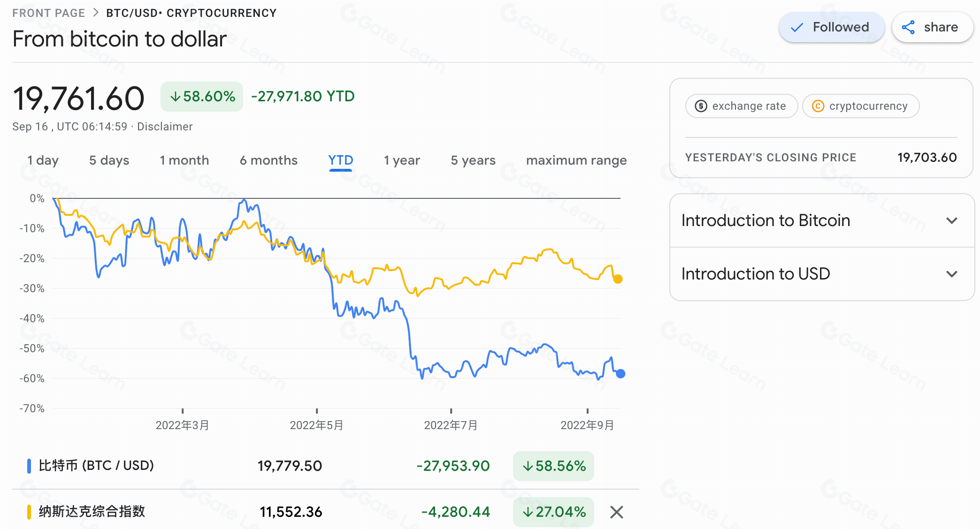Click the 58.56% change badge for BTC
This screenshot has width=980, height=529.
coord(553,466)
